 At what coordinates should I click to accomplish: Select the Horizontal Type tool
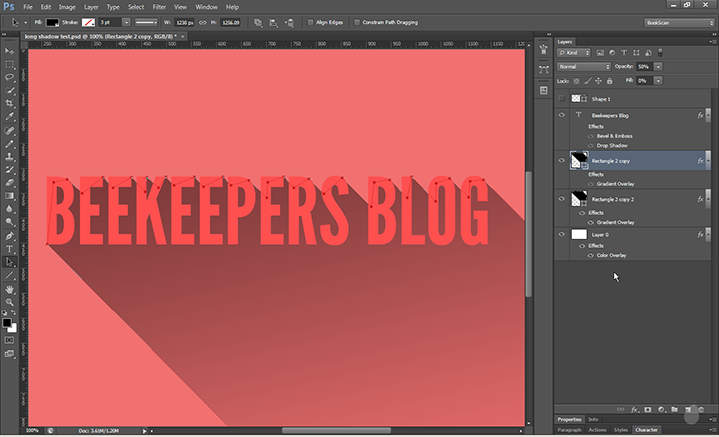click(x=10, y=249)
